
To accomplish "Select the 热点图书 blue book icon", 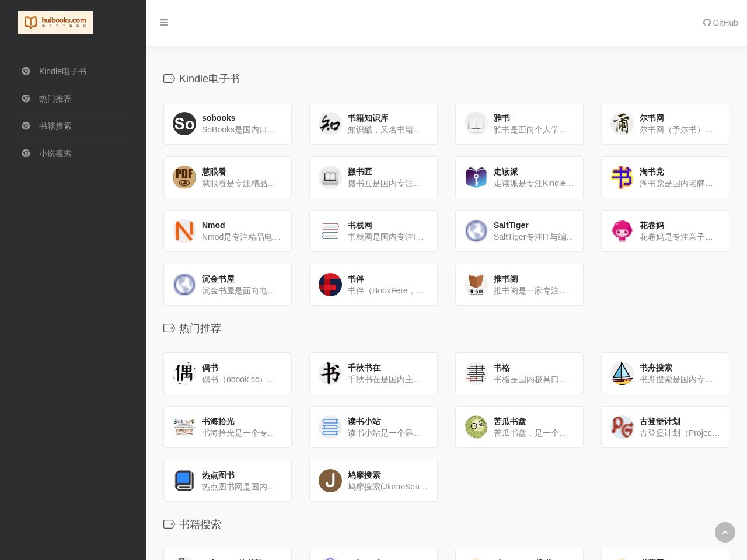I will point(184,481).
